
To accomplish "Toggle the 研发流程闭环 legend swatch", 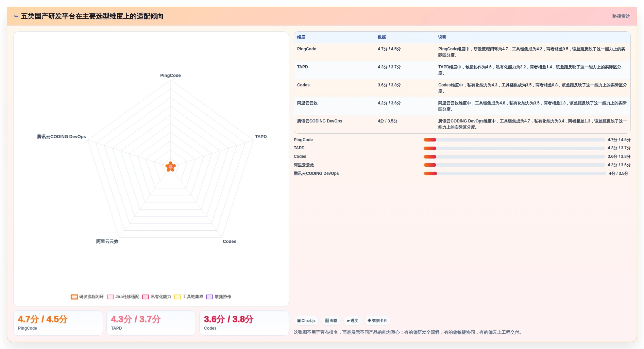I will tap(74, 297).
